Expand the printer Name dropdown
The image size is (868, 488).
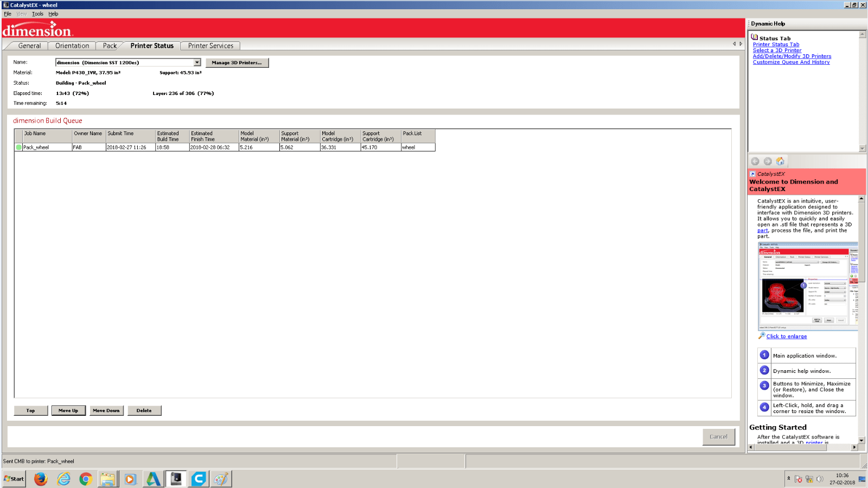click(197, 62)
